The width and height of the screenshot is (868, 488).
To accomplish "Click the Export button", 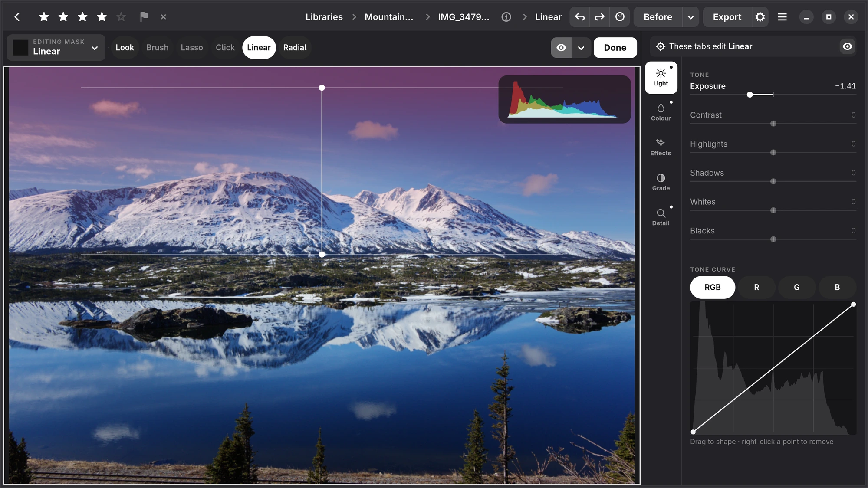I will (x=727, y=17).
